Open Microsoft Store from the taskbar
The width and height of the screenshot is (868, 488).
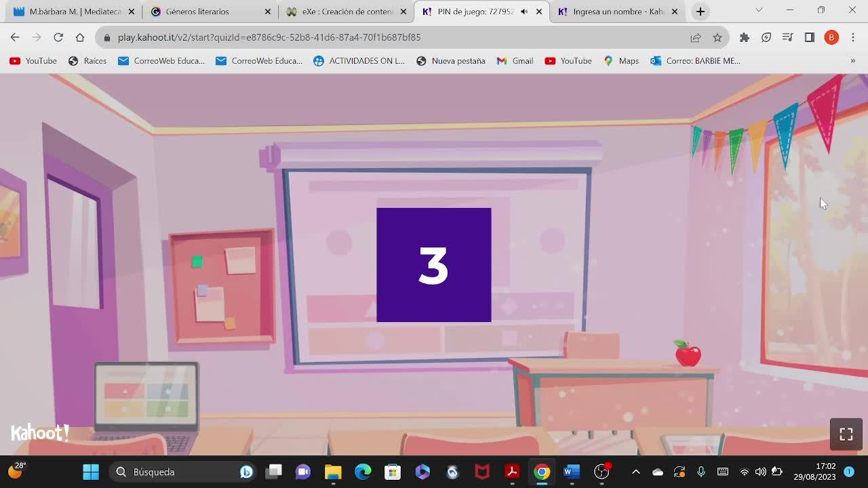[x=393, y=472]
